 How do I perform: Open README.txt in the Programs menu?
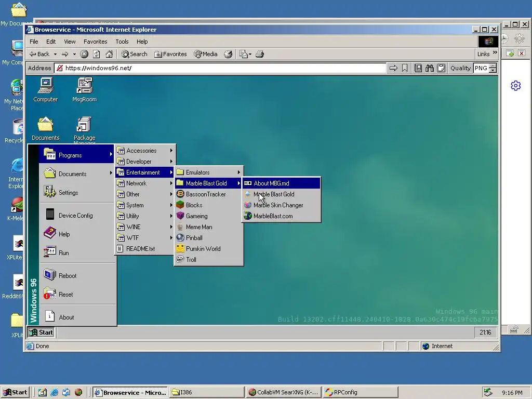[x=145, y=249]
